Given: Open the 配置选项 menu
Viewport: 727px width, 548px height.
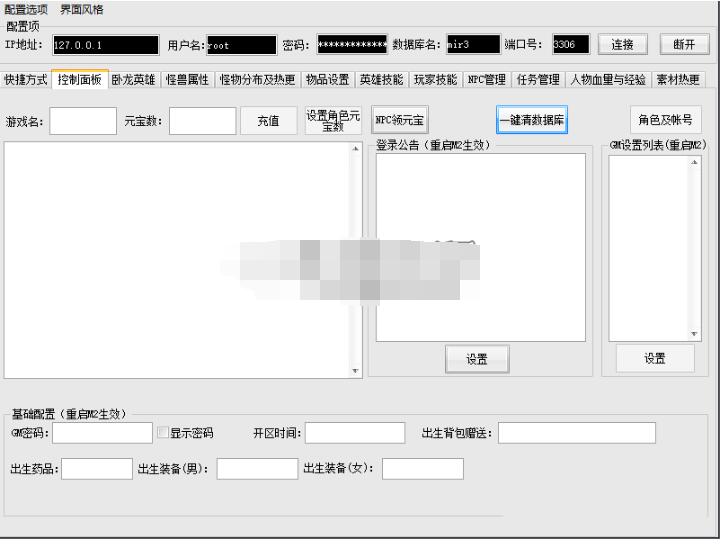Looking at the screenshot, I should [26, 10].
